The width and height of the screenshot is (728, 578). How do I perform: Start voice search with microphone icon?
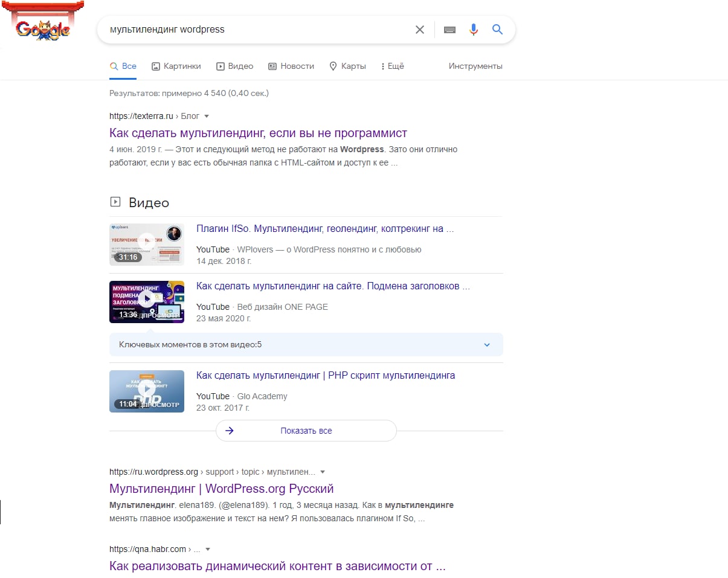pyautogui.click(x=474, y=30)
